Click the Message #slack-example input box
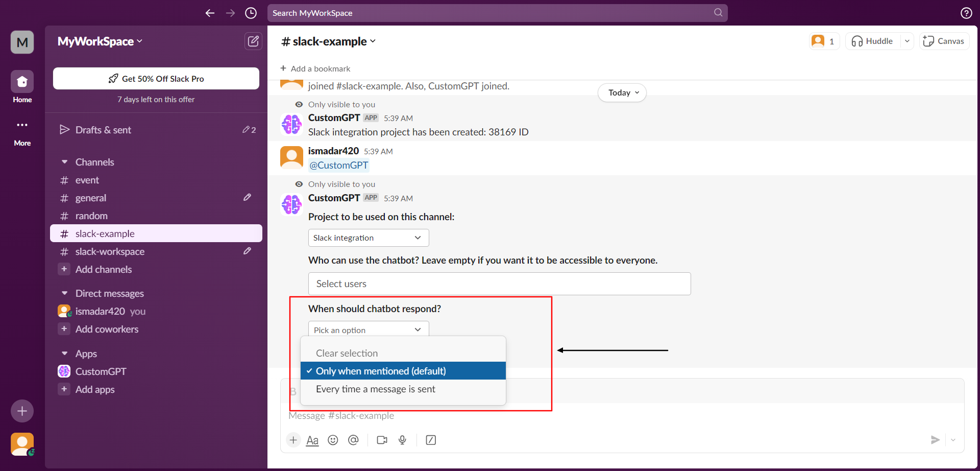The image size is (980, 471). click(x=622, y=415)
